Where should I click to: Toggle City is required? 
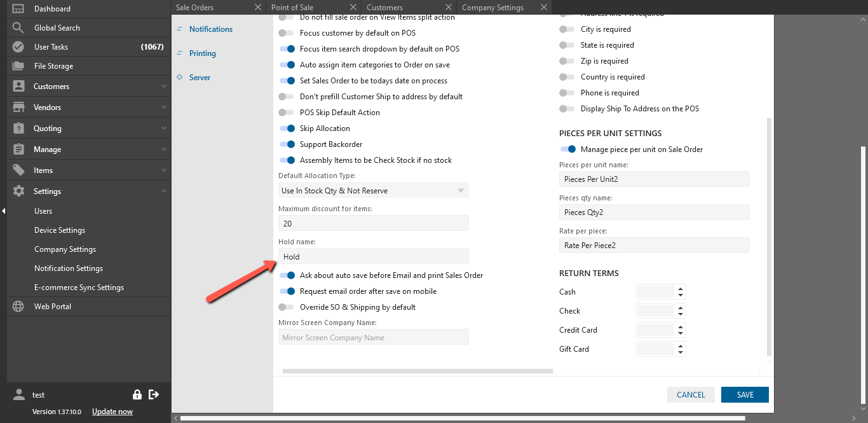[x=567, y=29]
